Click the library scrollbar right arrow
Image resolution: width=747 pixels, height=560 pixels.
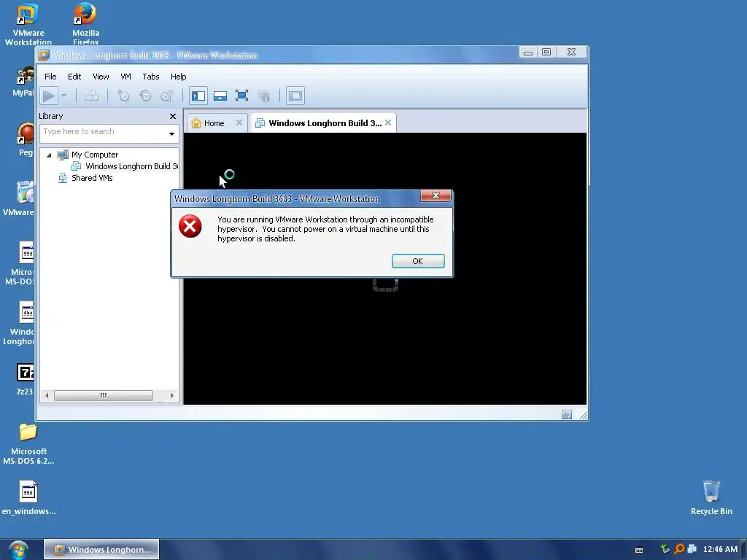[172, 396]
